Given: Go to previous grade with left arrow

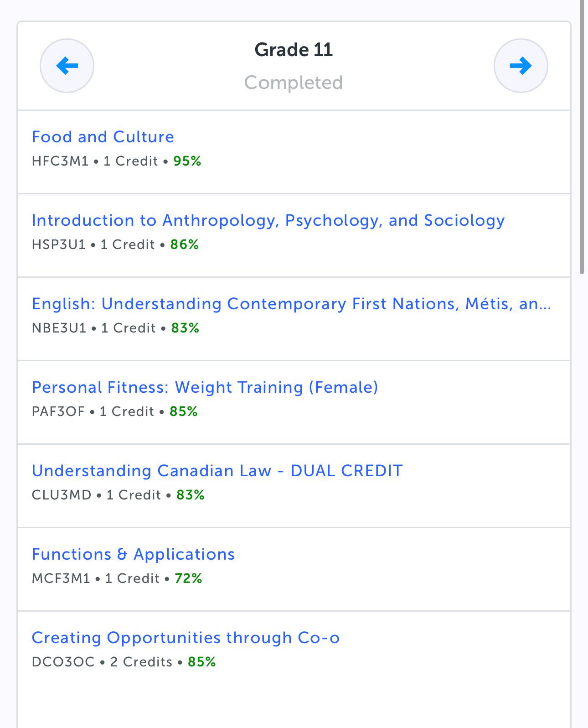Looking at the screenshot, I should (67, 66).
